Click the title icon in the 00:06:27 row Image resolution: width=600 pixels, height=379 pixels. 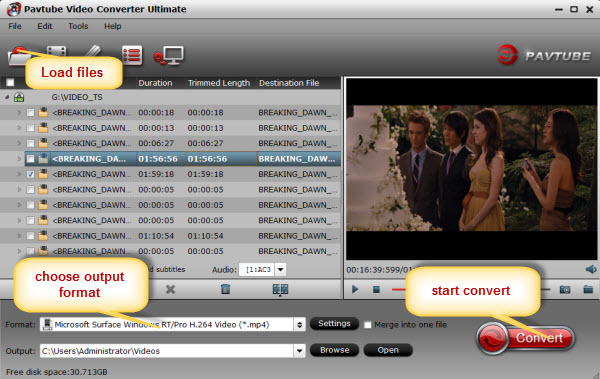[x=43, y=143]
